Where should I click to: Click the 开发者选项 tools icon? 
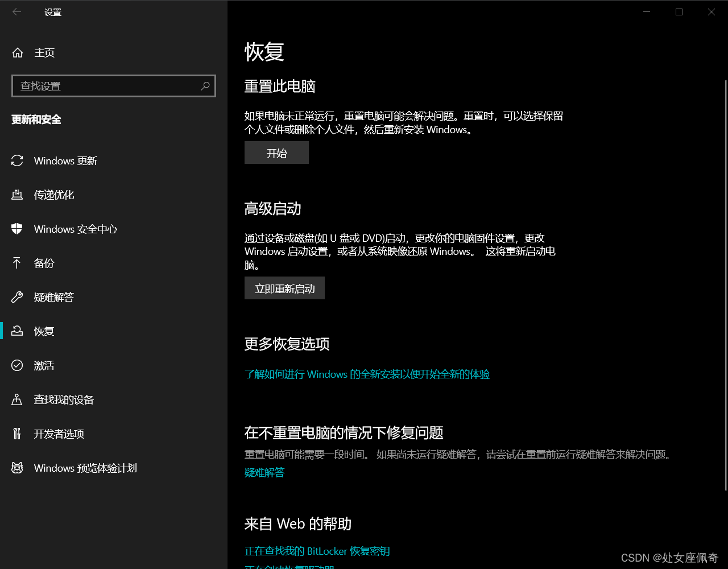click(17, 434)
